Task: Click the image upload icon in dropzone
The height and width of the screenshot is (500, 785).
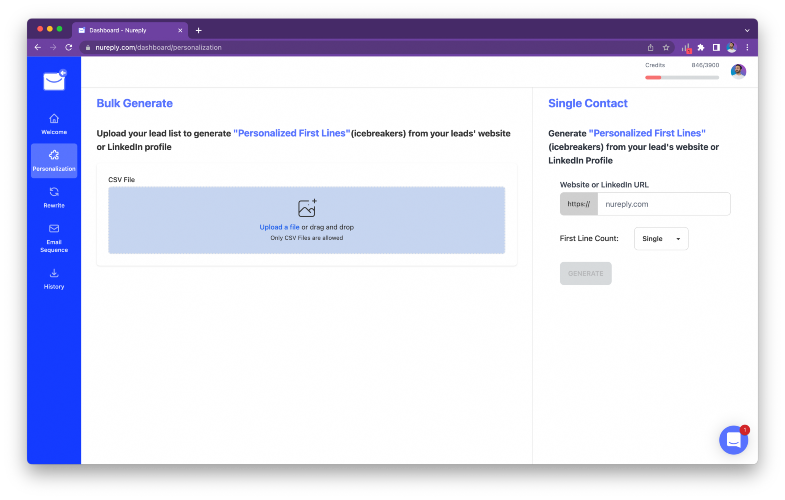Action: (307, 208)
